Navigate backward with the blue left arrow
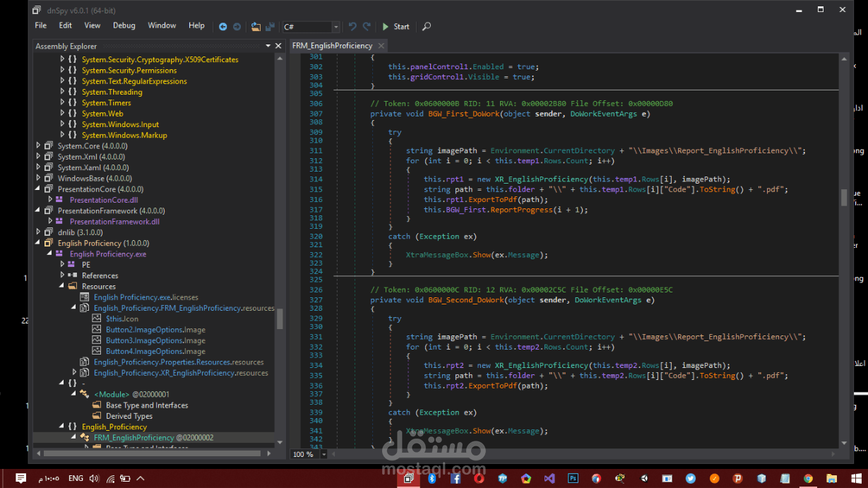868x488 pixels. tap(223, 26)
